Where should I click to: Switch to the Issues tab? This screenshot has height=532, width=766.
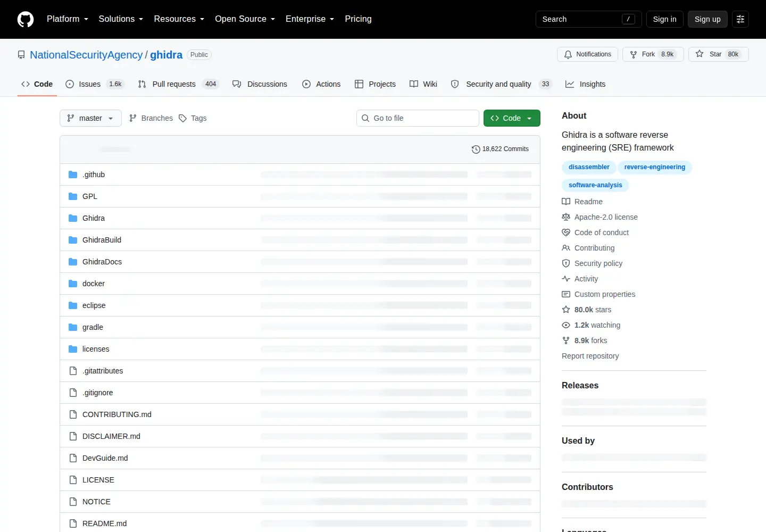click(95, 84)
